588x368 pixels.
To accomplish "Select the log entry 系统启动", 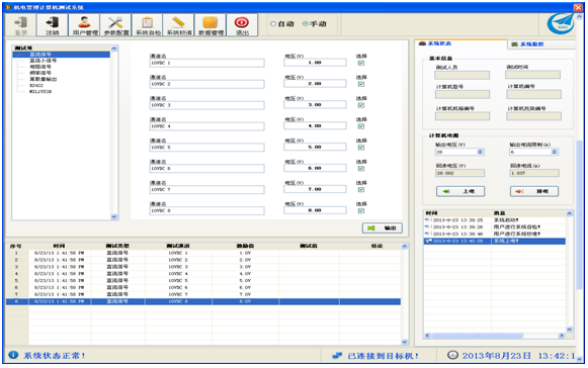I will pyautogui.click(x=494, y=220).
